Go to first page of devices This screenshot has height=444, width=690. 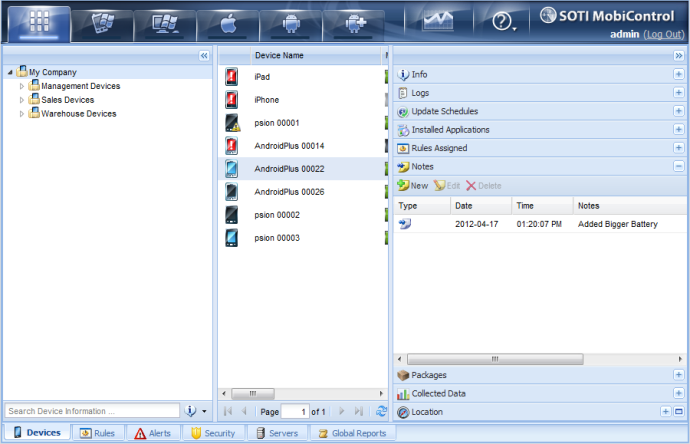coord(228,411)
